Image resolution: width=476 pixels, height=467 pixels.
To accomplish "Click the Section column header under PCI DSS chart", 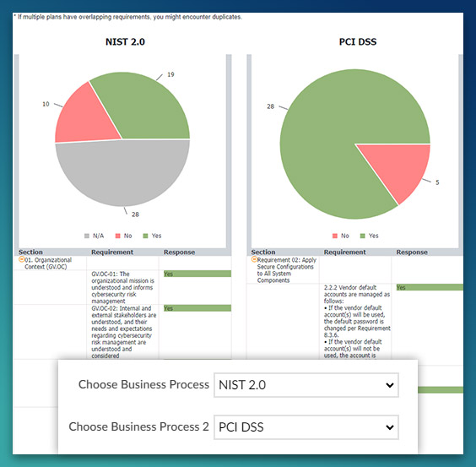I will (263, 253).
